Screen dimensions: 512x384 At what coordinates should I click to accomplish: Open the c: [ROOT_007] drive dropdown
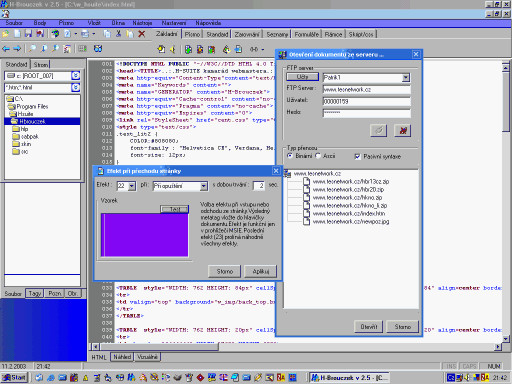click(x=76, y=76)
